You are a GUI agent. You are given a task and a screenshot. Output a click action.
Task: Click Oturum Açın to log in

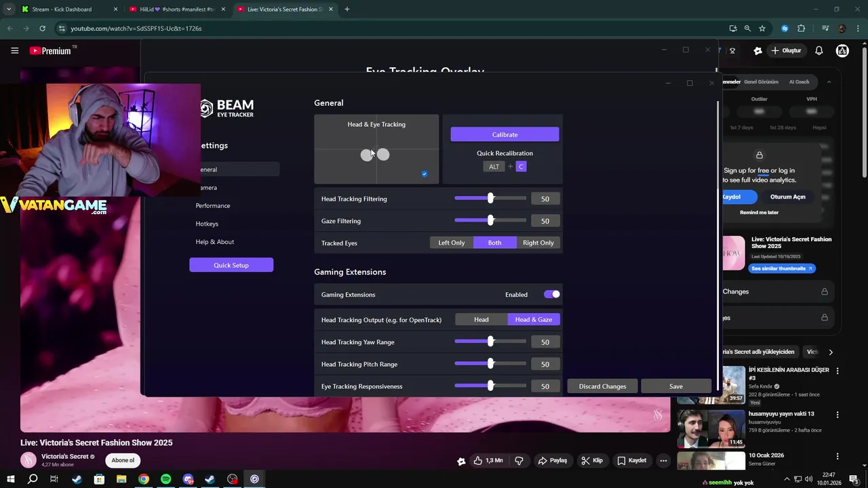coord(788,197)
